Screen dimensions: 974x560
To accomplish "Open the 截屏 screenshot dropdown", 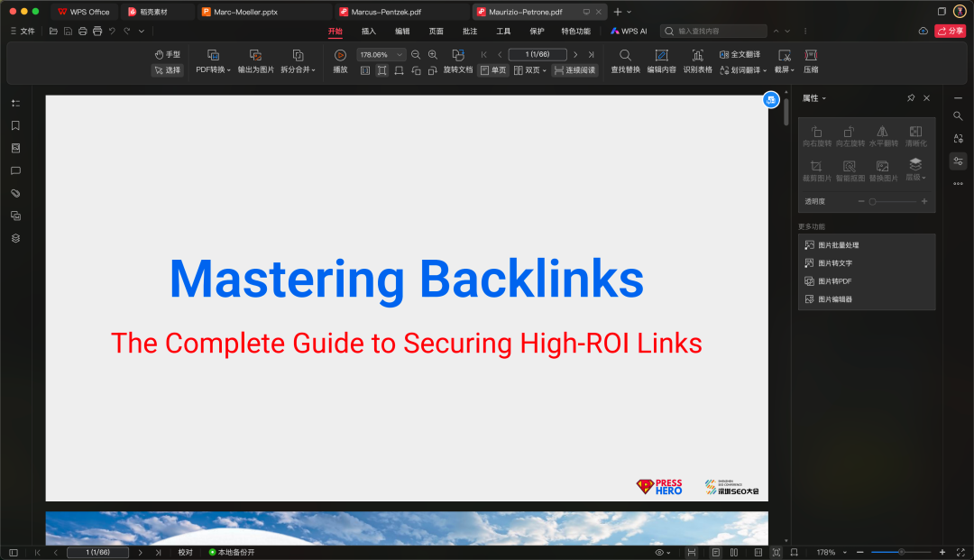I will [785, 62].
